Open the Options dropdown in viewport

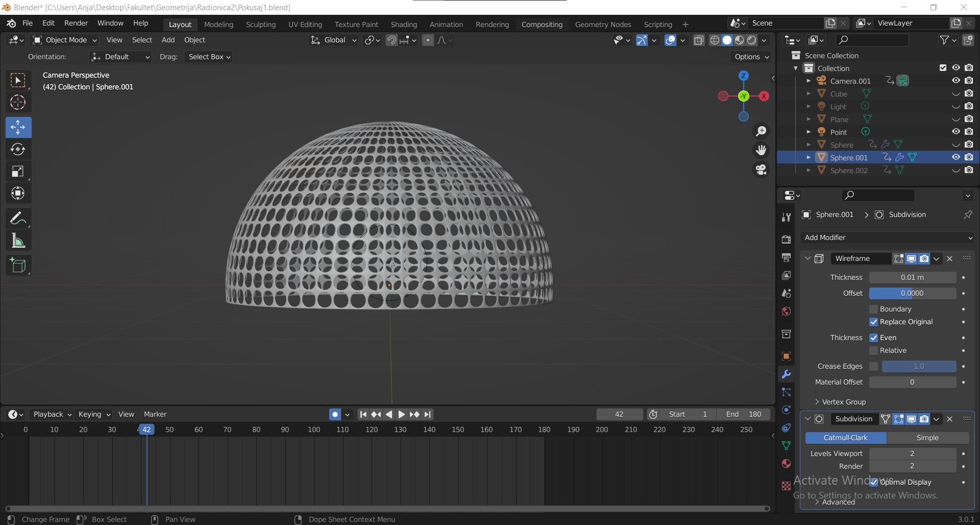point(751,57)
